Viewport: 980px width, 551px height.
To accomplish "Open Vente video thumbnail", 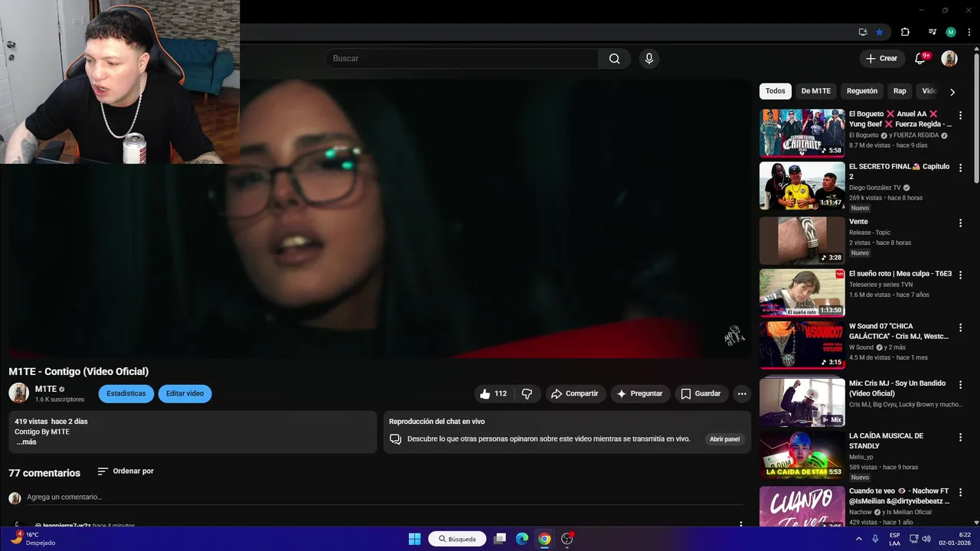I will pyautogui.click(x=802, y=240).
